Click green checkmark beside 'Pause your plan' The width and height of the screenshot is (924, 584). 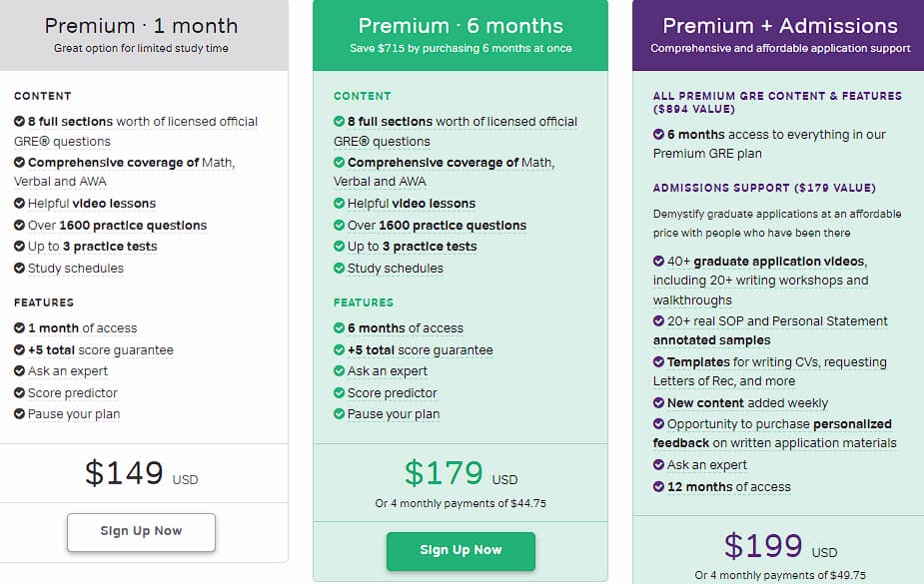pyautogui.click(x=339, y=414)
